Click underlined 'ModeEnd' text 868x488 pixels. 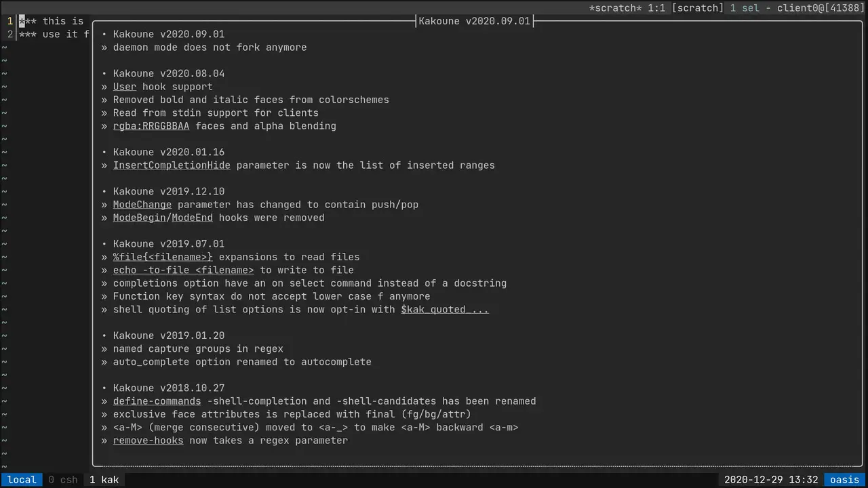coord(193,218)
